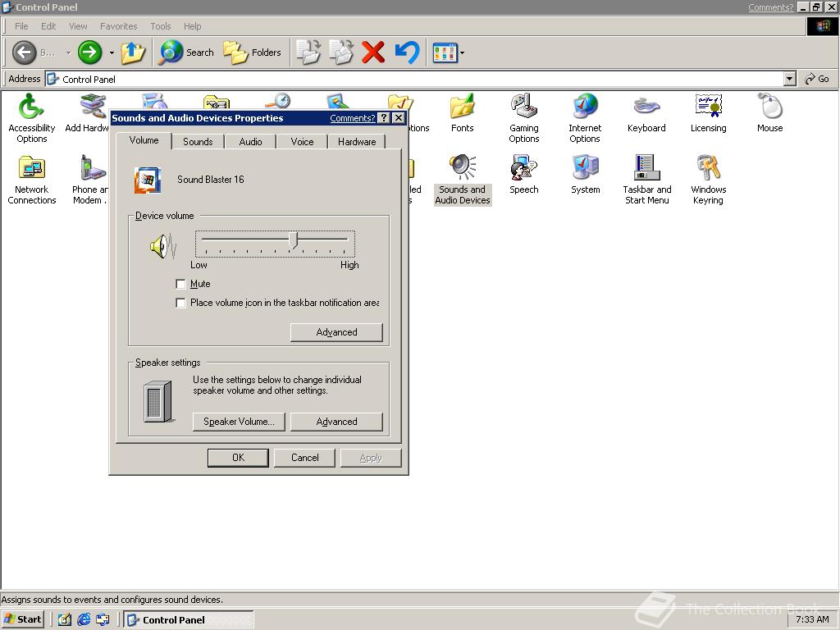Open the Fonts folder icon
Image resolution: width=840 pixels, height=630 pixels.
coord(462,112)
